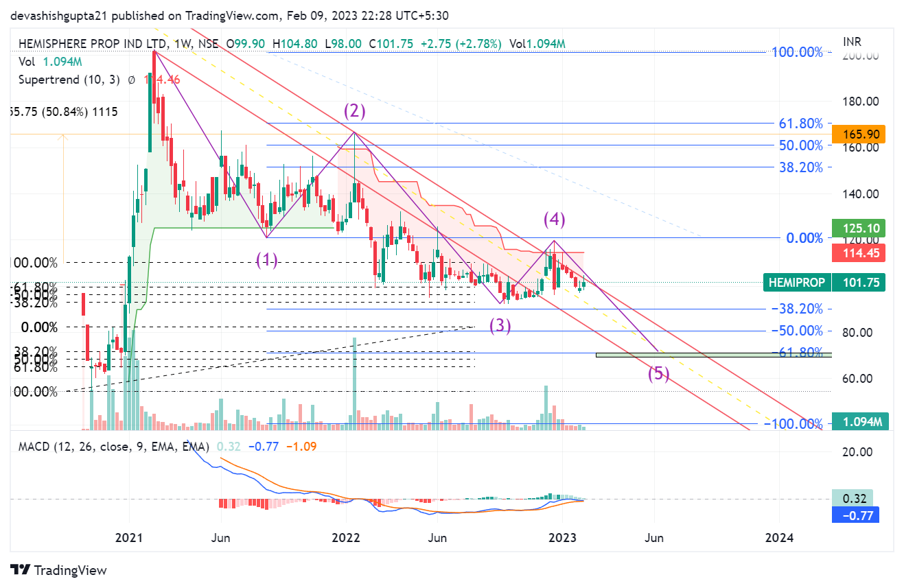Click the orange 165.90 price label
This screenshot has height=588, width=904.
coord(858,134)
